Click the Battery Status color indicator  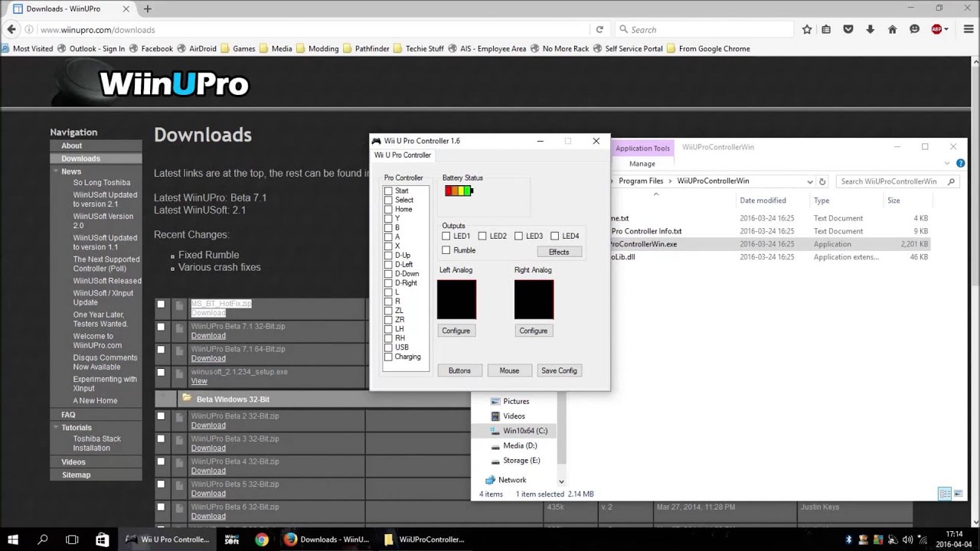click(x=459, y=191)
